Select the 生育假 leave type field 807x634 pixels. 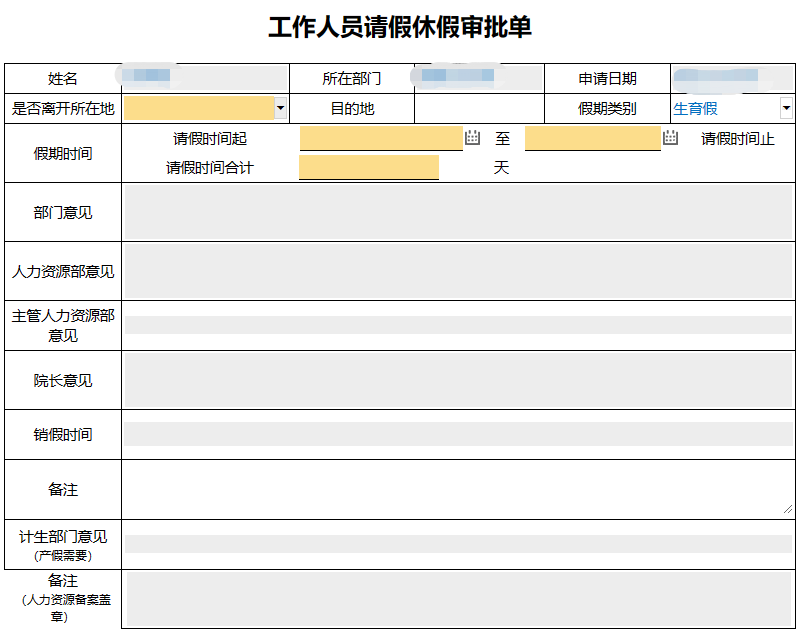point(725,109)
